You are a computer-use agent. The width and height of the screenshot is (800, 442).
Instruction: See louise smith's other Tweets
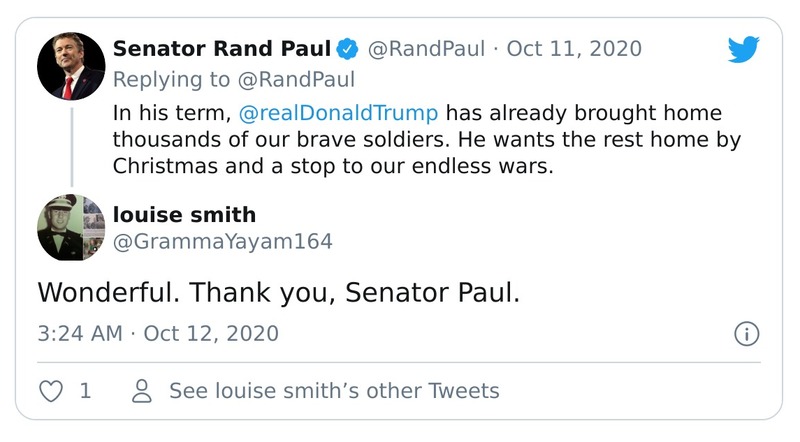coord(334,391)
